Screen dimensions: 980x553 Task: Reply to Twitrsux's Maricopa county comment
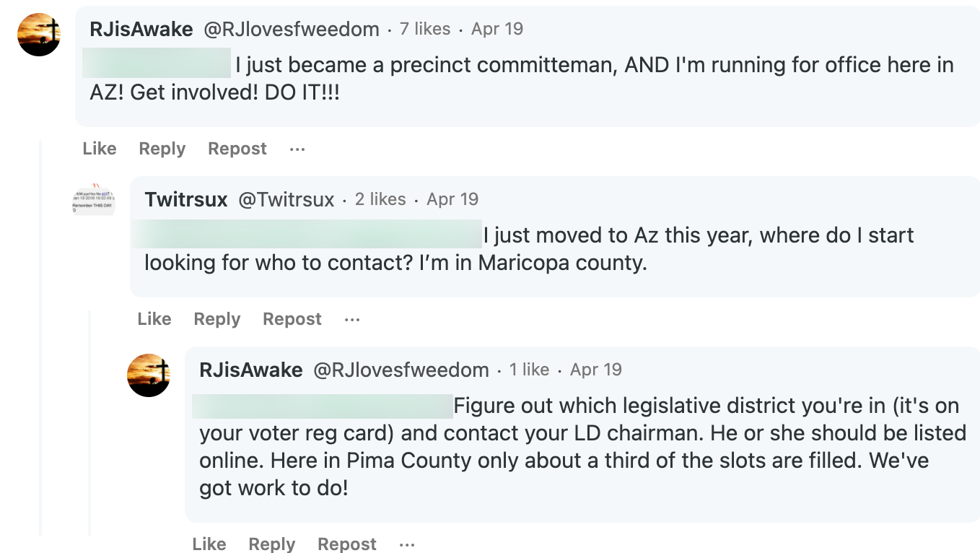[x=217, y=319]
